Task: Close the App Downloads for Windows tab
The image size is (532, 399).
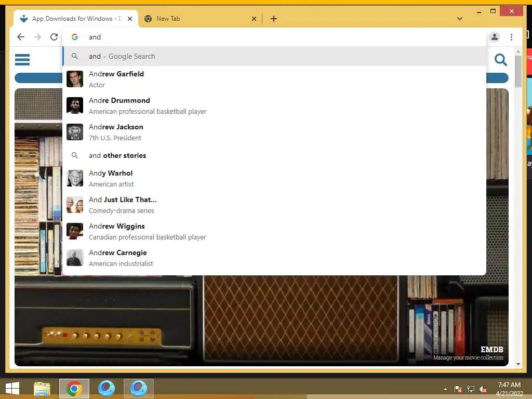Action: (129, 19)
